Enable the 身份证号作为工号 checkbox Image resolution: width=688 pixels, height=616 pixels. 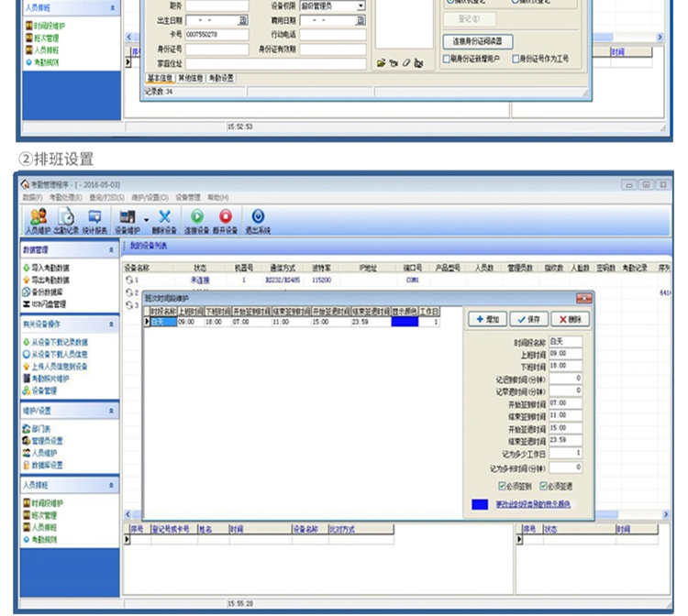(516, 58)
